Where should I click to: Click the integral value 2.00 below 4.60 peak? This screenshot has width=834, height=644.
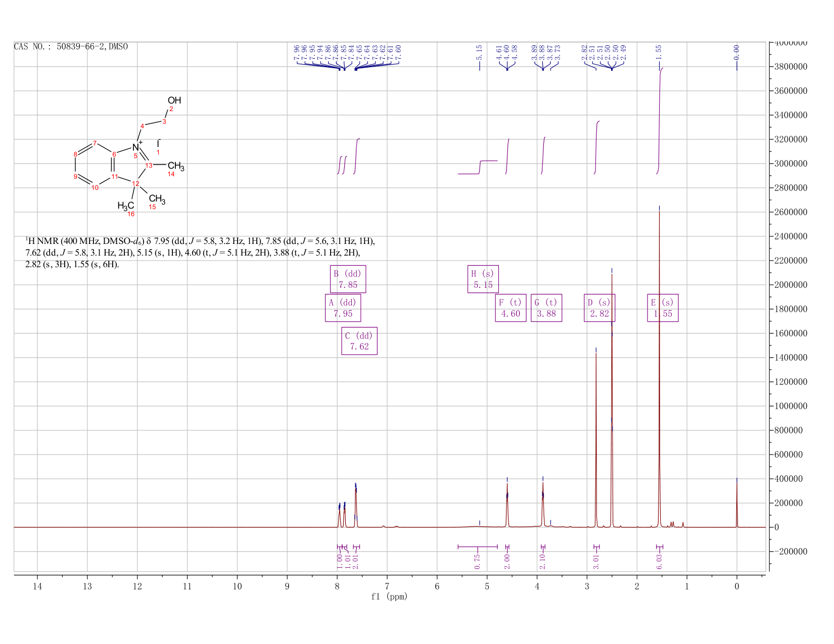(x=507, y=561)
